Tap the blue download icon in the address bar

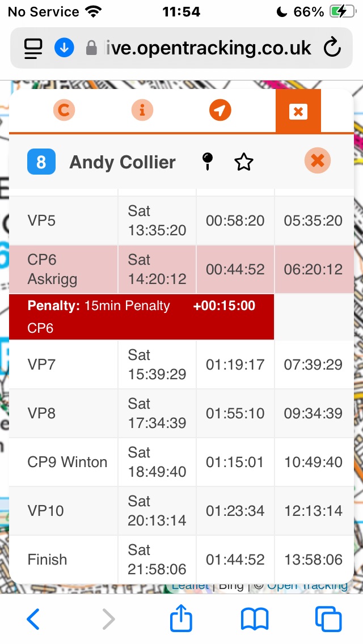click(64, 48)
